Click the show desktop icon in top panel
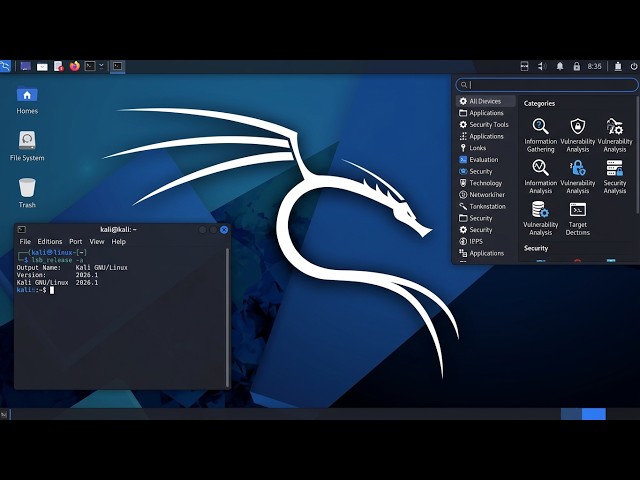Viewport: 640px width, 480px height. tap(25, 66)
